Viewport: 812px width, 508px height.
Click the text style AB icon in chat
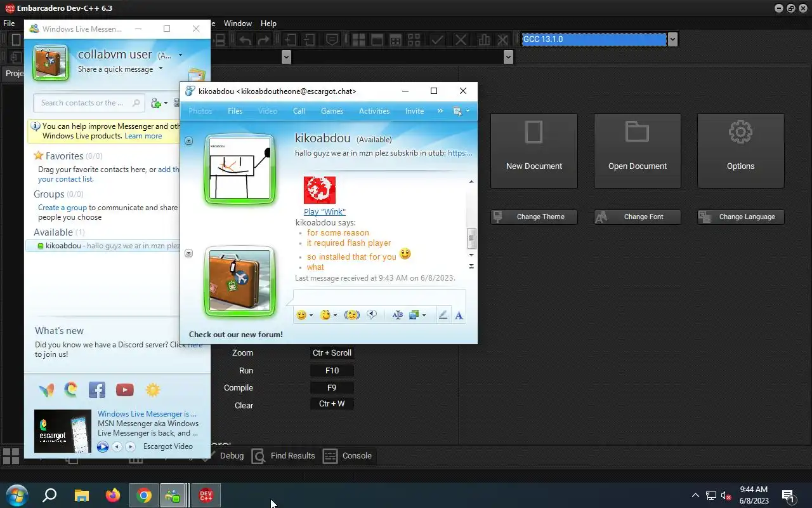point(398,315)
